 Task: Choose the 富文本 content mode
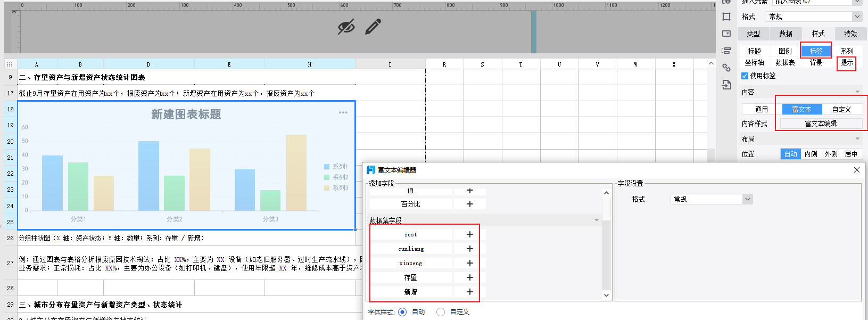point(801,109)
